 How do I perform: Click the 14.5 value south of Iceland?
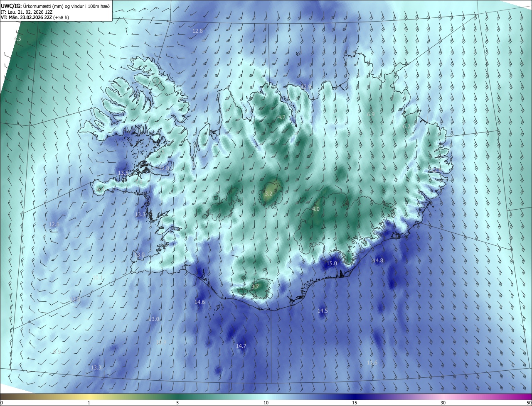coord(323,311)
